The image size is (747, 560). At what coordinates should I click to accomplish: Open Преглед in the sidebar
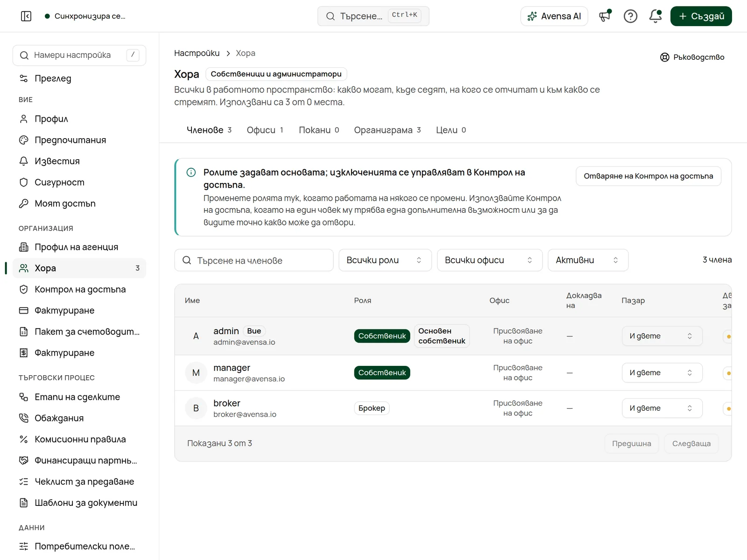pos(79,78)
